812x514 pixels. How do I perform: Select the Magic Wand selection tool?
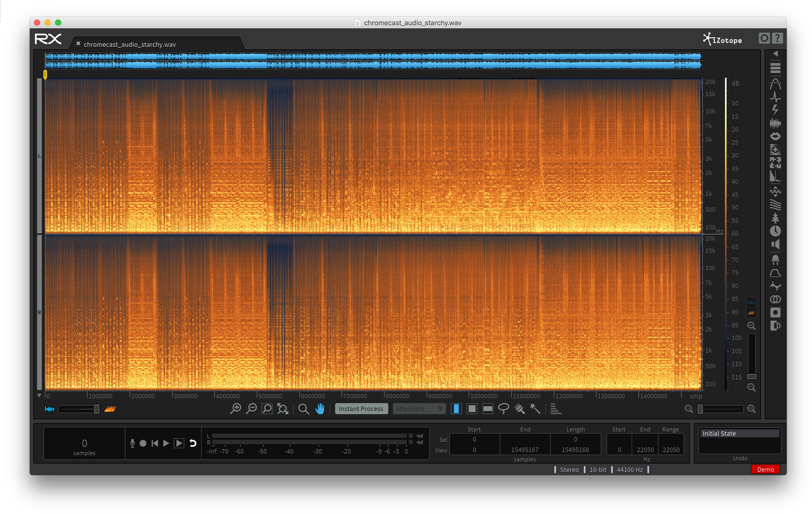coord(535,409)
